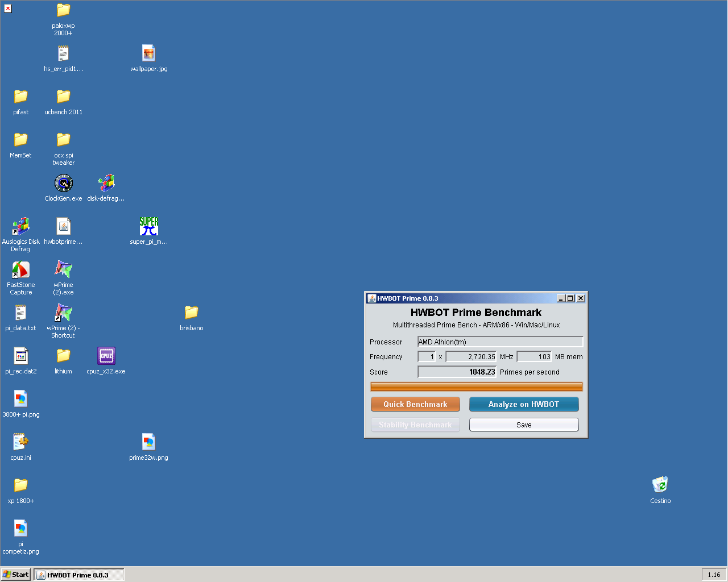The image size is (728, 582).
Task: Open the ucbench 2011 folder
Action: [63, 96]
